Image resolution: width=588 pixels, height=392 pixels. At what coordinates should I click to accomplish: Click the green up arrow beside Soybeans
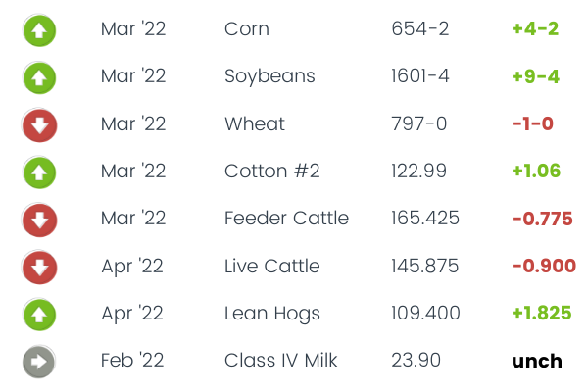[39, 76]
